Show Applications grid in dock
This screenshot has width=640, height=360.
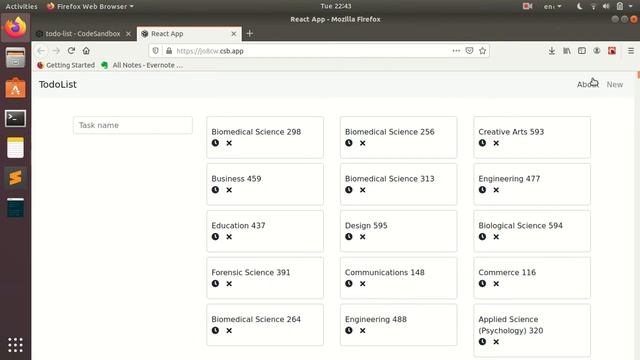[x=16, y=345]
